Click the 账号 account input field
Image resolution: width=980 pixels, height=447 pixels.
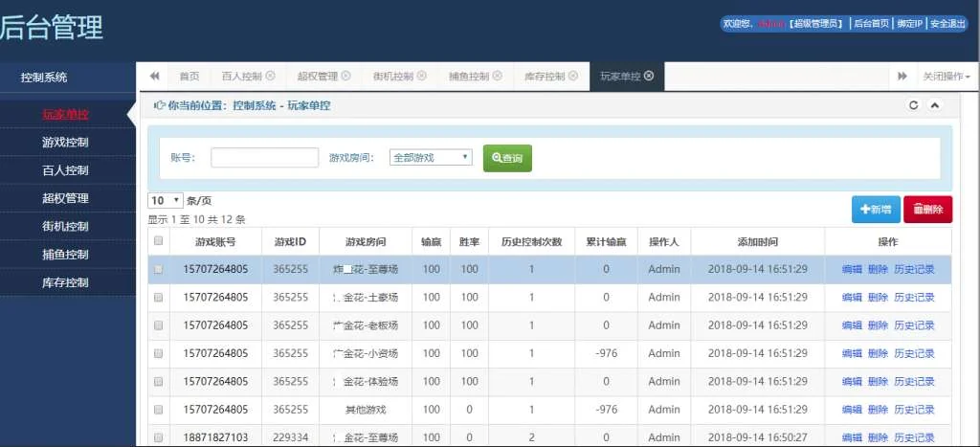click(264, 158)
